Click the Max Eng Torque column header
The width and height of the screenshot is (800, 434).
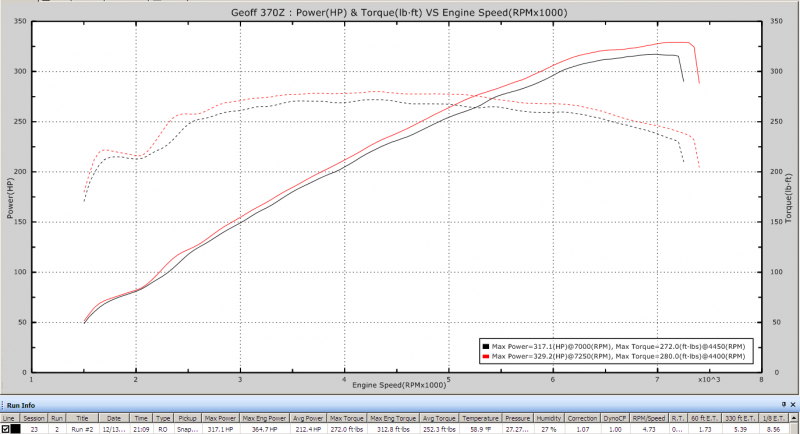coord(393,418)
